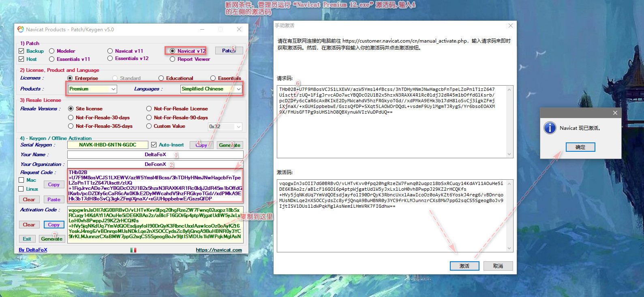The image size is (644, 297).
Task: Copy the serial keygen value
Action: [201, 145]
